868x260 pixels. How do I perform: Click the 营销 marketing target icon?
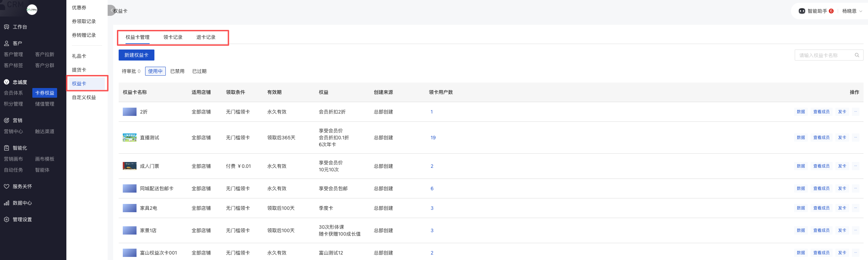pos(7,120)
